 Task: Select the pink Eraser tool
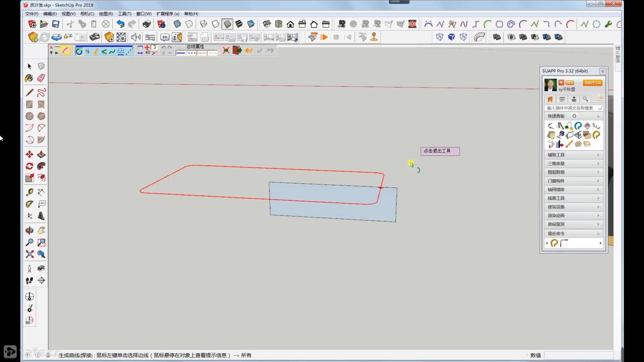pos(41,78)
